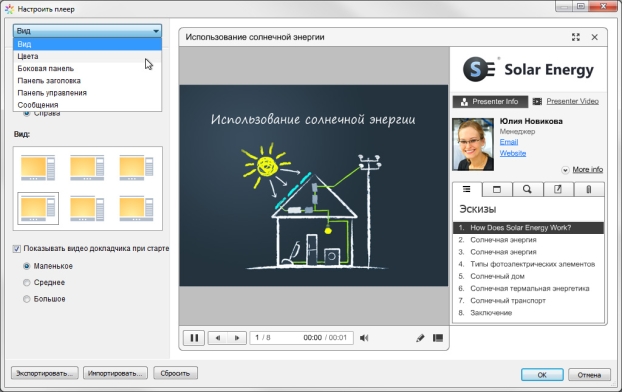Expand the player to fullscreen
622x392 pixels.
tap(576, 37)
